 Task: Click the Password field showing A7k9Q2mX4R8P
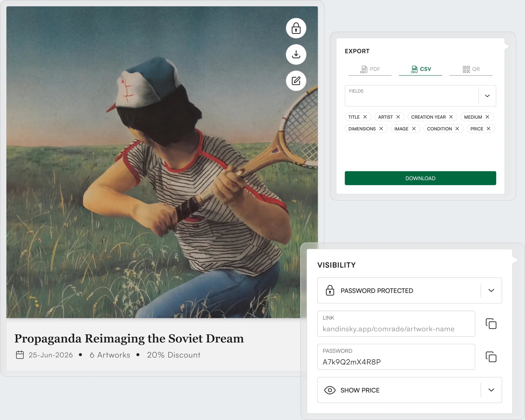coord(396,357)
